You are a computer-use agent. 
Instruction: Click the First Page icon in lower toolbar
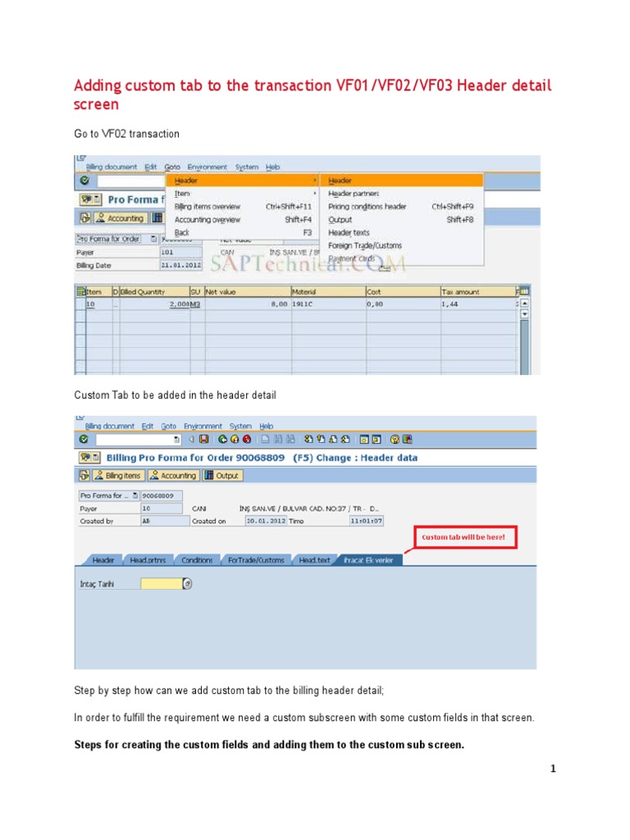tap(308, 440)
